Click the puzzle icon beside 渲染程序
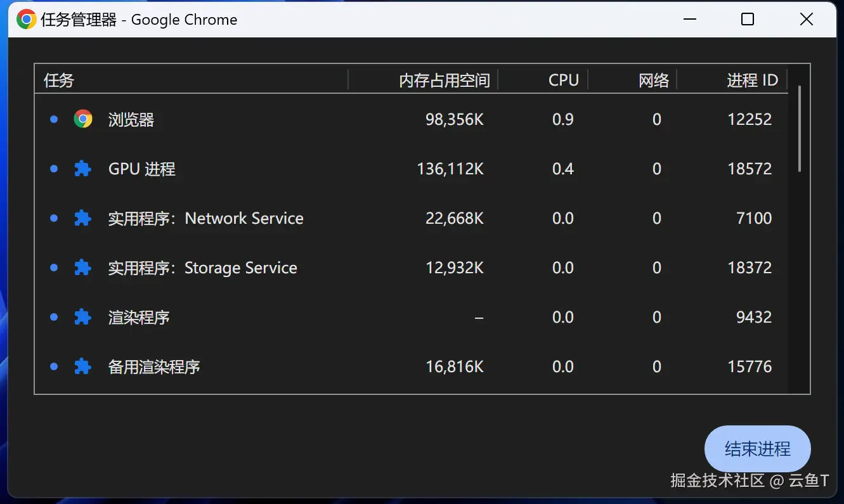The width and height of the screenshot is (844, 504). coord(82,317)
